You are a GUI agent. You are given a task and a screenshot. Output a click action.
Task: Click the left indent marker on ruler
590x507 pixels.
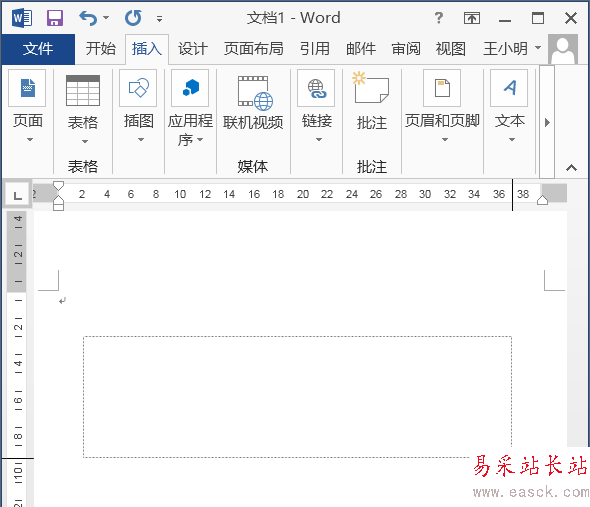click(x=58, y=206)
